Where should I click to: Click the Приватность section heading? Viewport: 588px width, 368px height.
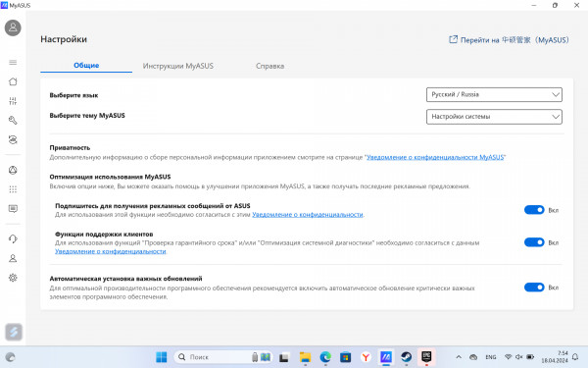click(70, 147)
